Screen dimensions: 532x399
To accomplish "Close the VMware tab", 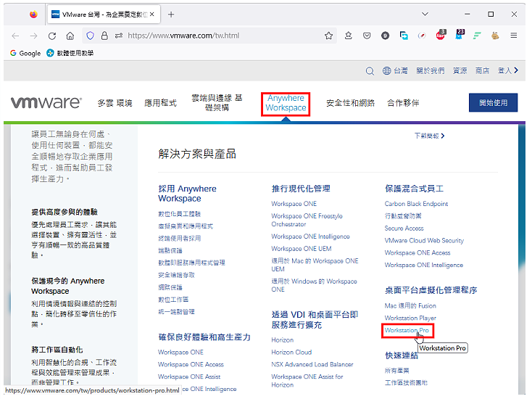I will [152, 15].
